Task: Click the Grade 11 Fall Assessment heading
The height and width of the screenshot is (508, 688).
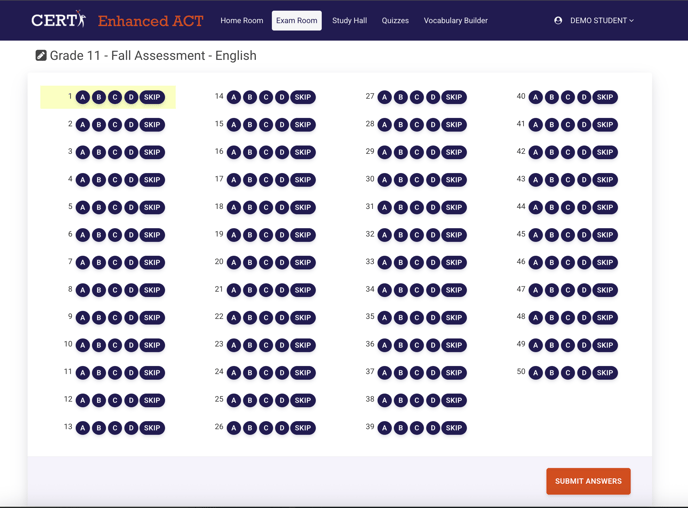Action: tap(153, 56)
